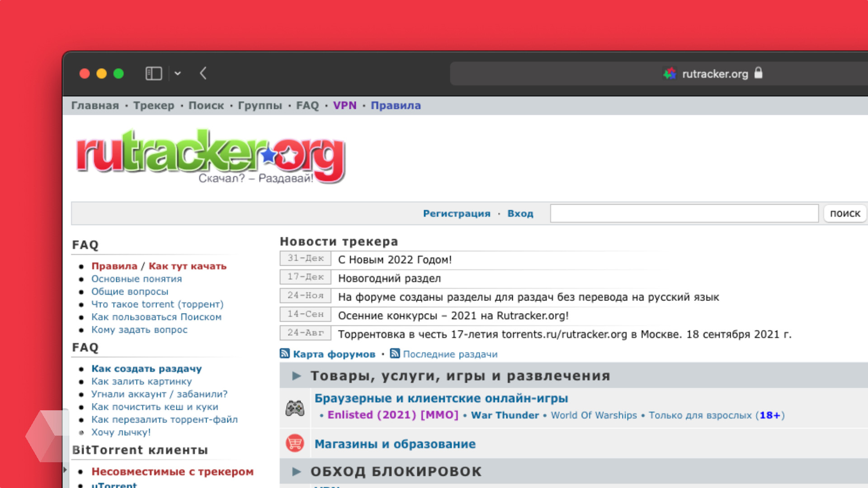
Task: Open the Группы menu item
Action: coord(260,105)
